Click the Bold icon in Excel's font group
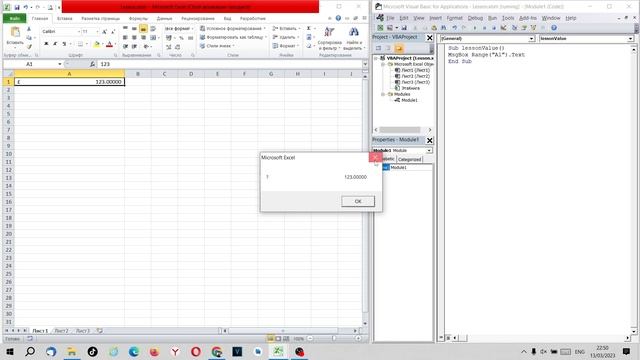 [x=46, y=44]
